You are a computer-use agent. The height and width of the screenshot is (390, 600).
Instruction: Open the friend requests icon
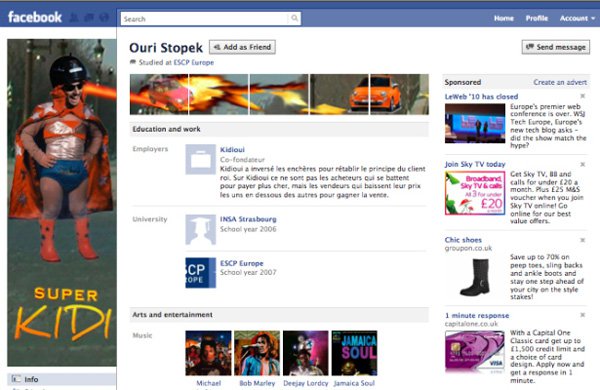(x=74, y=18)
